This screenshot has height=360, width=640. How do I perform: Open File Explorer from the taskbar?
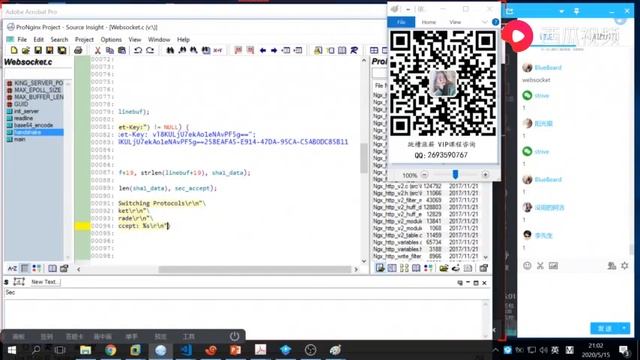click(x=85, y=350)
